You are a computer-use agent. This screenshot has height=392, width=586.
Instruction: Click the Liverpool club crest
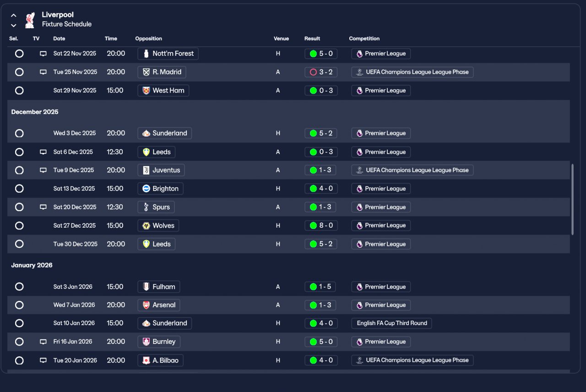pyautogui.click(x=30, y=20)
